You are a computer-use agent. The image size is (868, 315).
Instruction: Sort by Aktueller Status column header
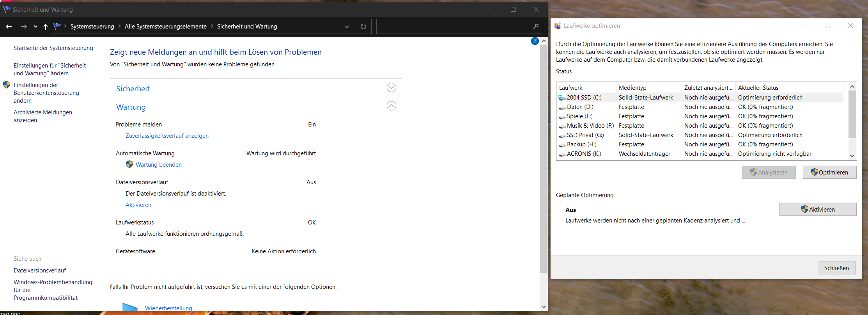(790, 88)
